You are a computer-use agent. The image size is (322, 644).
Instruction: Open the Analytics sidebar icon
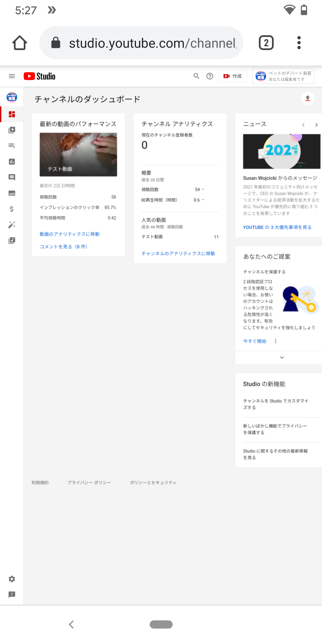coord(12,162)
